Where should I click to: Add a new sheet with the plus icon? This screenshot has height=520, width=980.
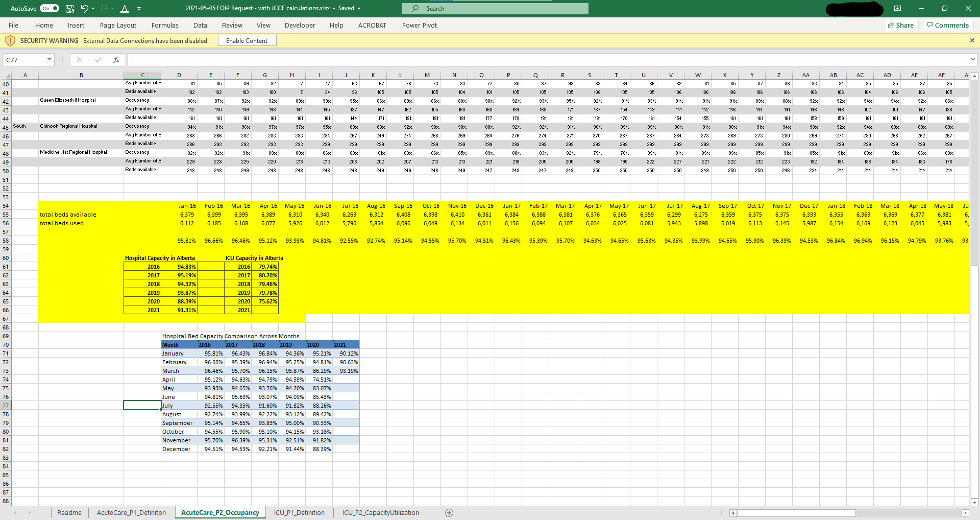tap(449, 513)
